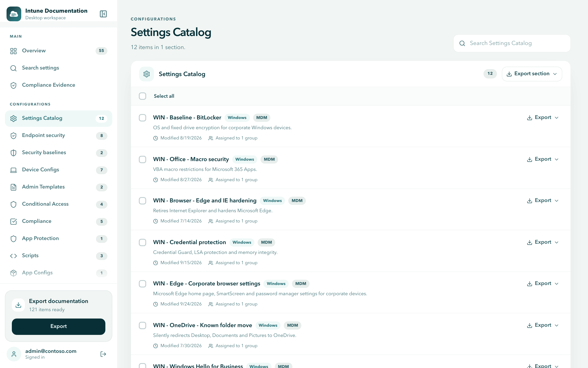This screenshot has height=368, width=588.
Task: Click the magnifier icon in the search box
Action: tap(462, 43)
